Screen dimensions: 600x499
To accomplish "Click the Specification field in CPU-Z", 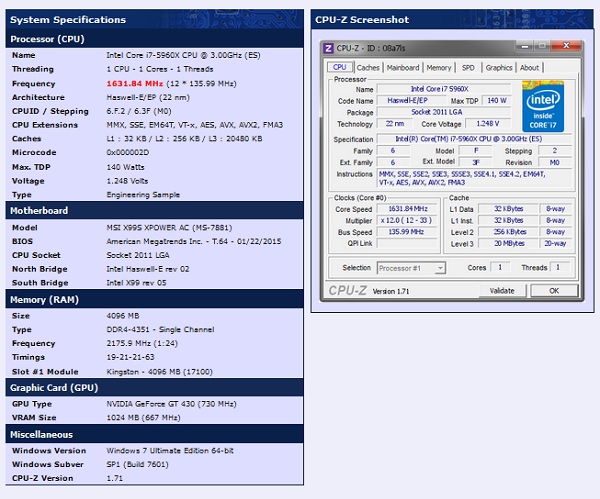I will click(474, 139).
